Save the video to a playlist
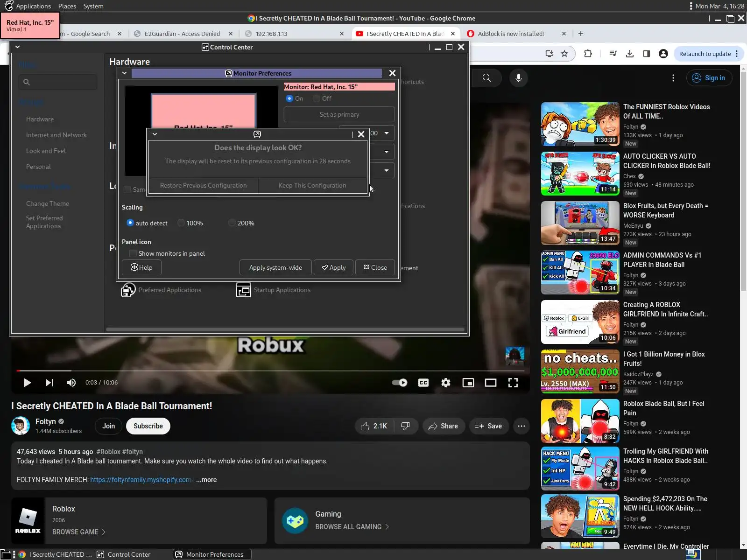Screen dimensions: 747x560 (x=488, y=426)
